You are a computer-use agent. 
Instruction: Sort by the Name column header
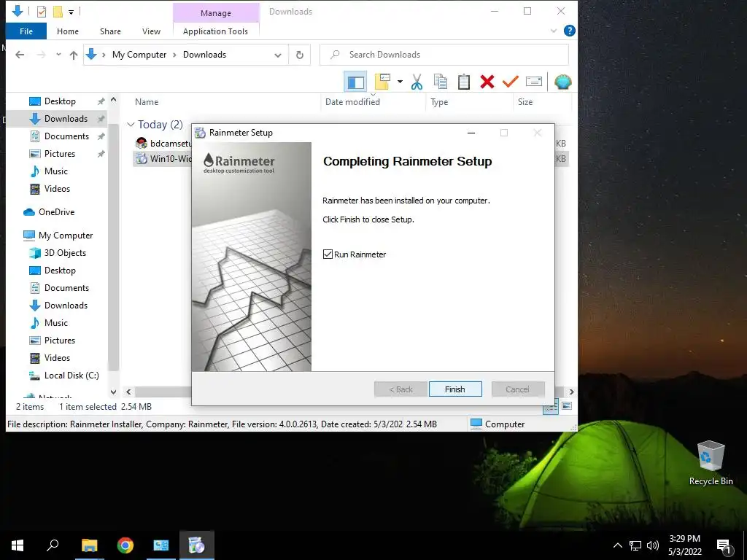click(147, 102)
